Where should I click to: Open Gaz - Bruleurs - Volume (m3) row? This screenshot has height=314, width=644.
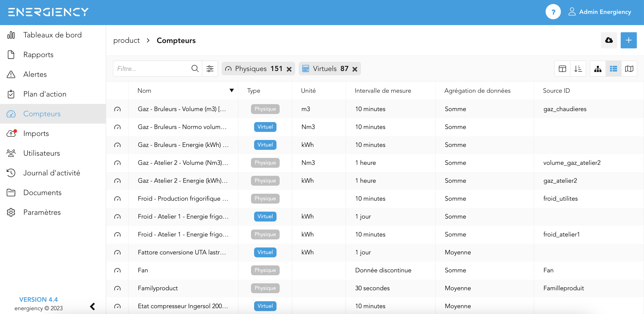375,109
